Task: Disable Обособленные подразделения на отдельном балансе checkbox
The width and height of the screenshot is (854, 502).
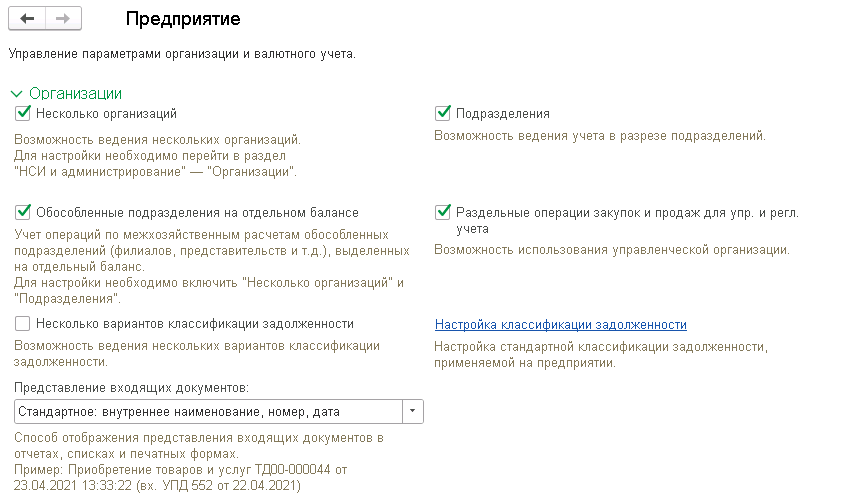Action: (23, 212)
